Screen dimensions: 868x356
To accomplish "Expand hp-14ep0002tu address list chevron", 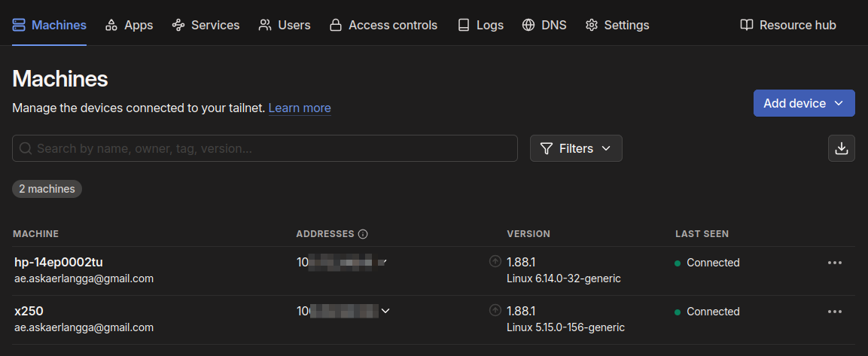I will tap(383, 262).
